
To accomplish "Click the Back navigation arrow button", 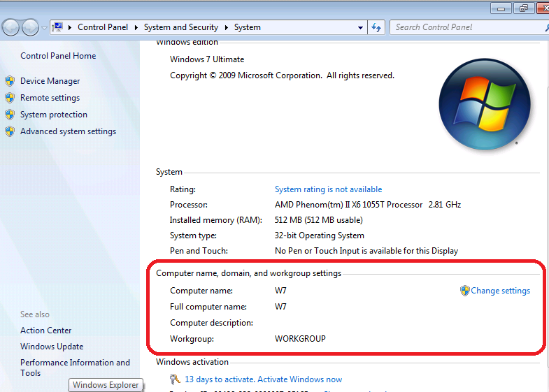I will point(11,27).
